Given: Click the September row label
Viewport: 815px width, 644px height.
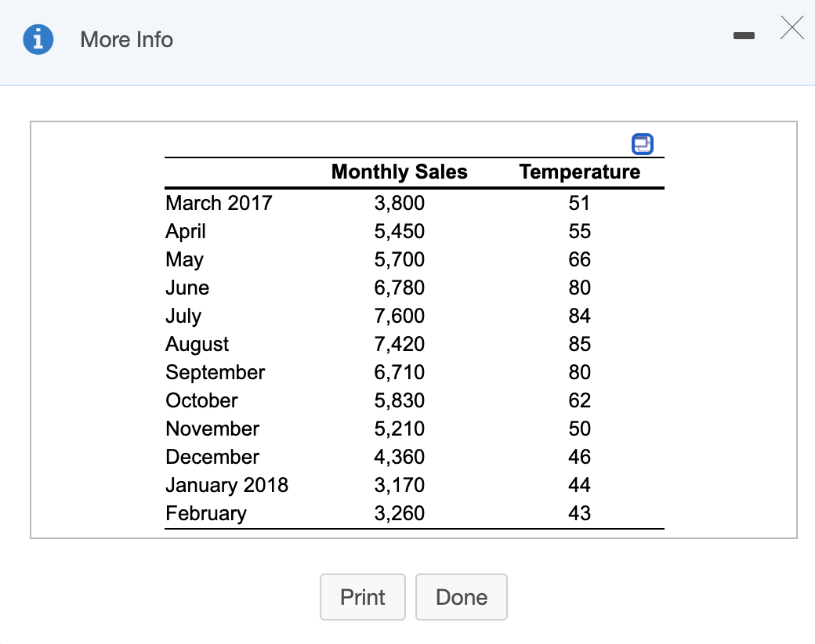Looking at the screenshot, I should [x=215, y=372].
